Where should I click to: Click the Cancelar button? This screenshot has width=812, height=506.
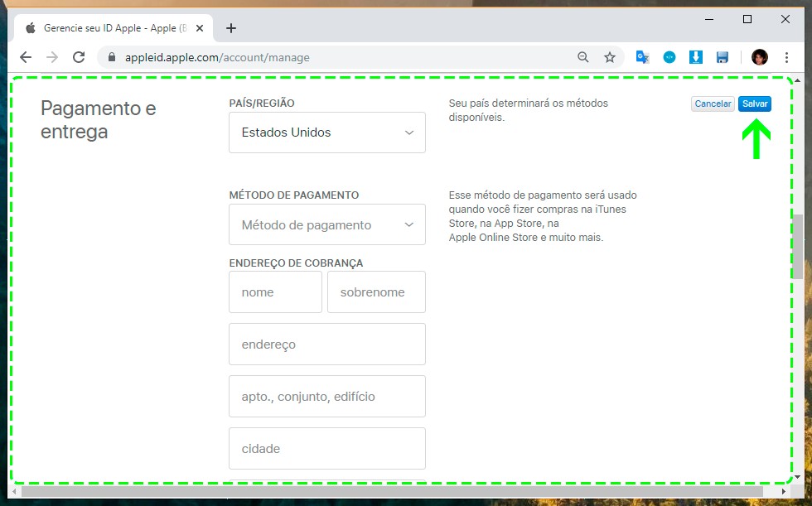point(713,104)
